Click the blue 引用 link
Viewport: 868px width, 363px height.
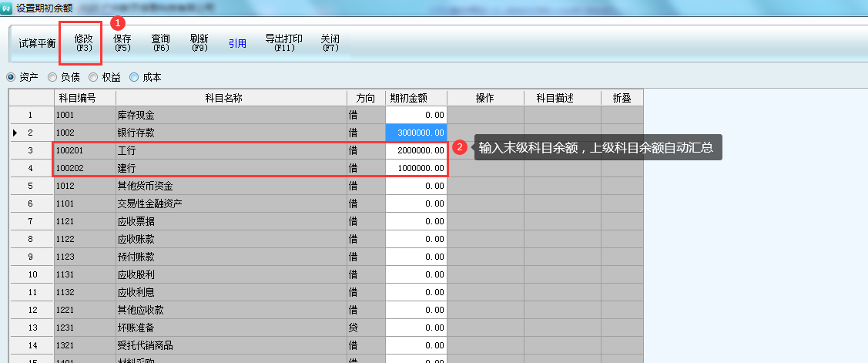[237, 44]
